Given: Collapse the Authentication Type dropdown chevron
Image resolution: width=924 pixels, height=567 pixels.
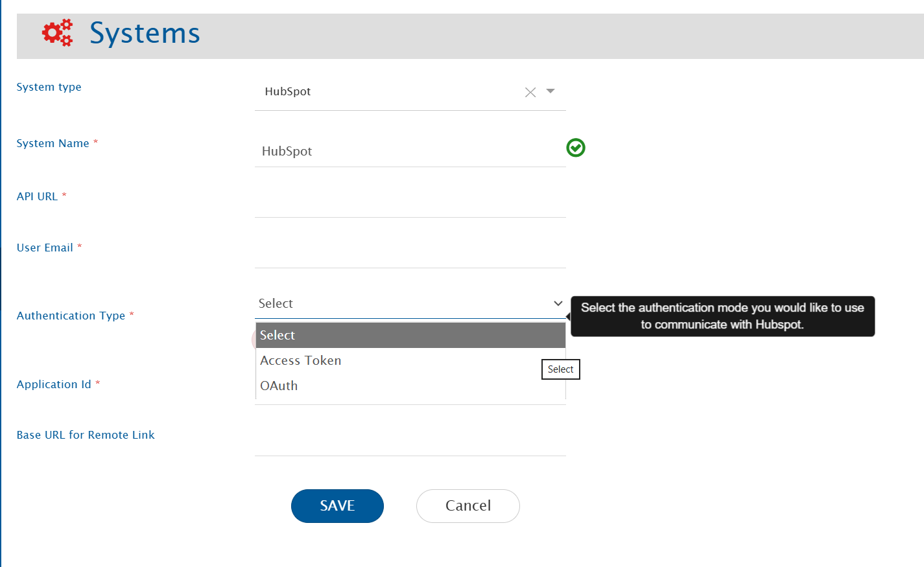Looking at the screenshot, I should (x=558, y=303).
